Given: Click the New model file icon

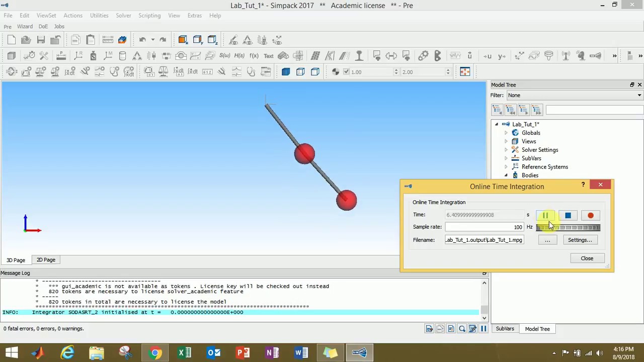Looking at the screenshot, I should 12,40.
